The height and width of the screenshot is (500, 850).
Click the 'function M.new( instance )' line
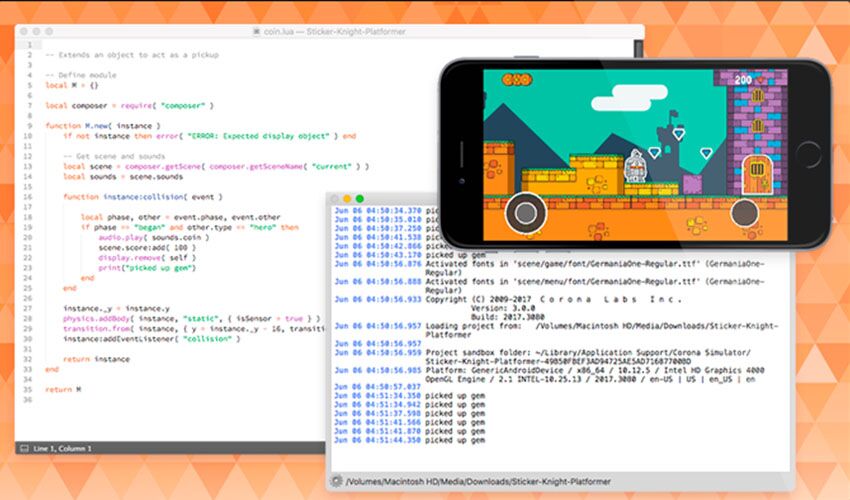pyautogui.click(x=103, y=126)
